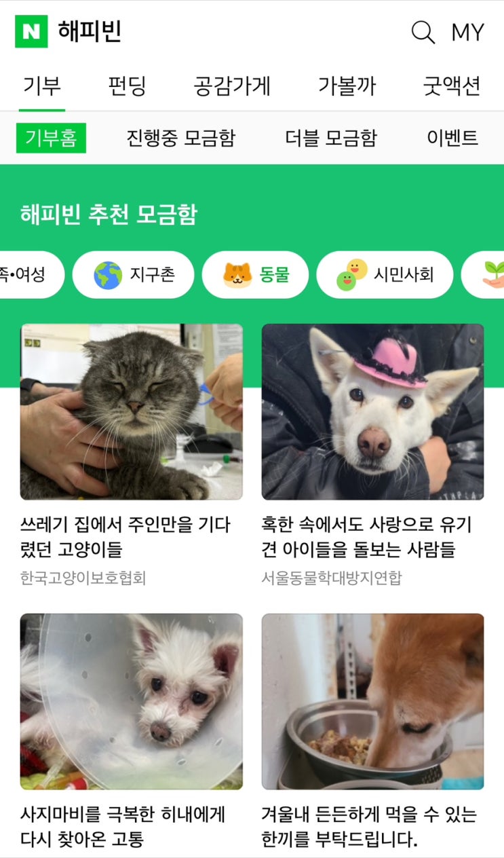Go to 진행중 모금함 sub-tab
This screenshot has width=504, height=858.
coord(180,138)
